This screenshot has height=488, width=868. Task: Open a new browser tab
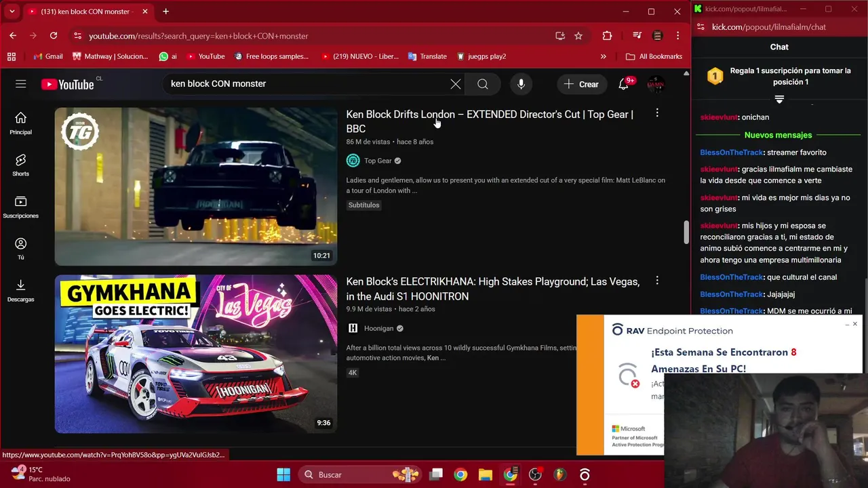tap(165, 12)
